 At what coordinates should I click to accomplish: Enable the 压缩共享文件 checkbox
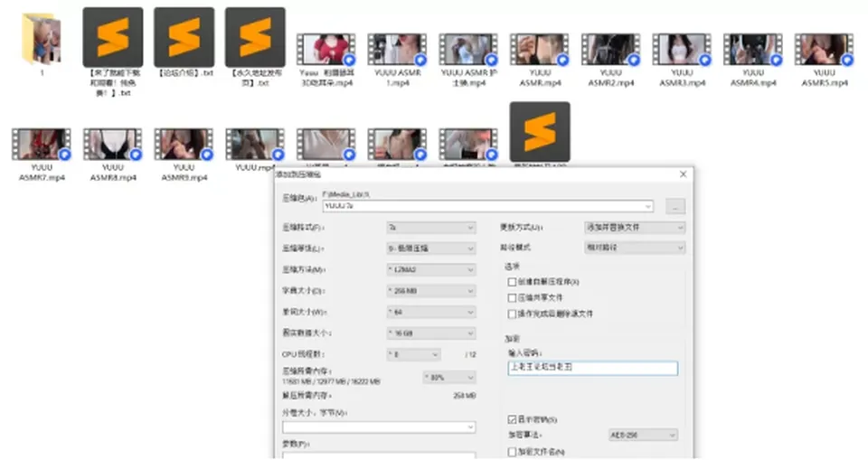tap(512, 298)
